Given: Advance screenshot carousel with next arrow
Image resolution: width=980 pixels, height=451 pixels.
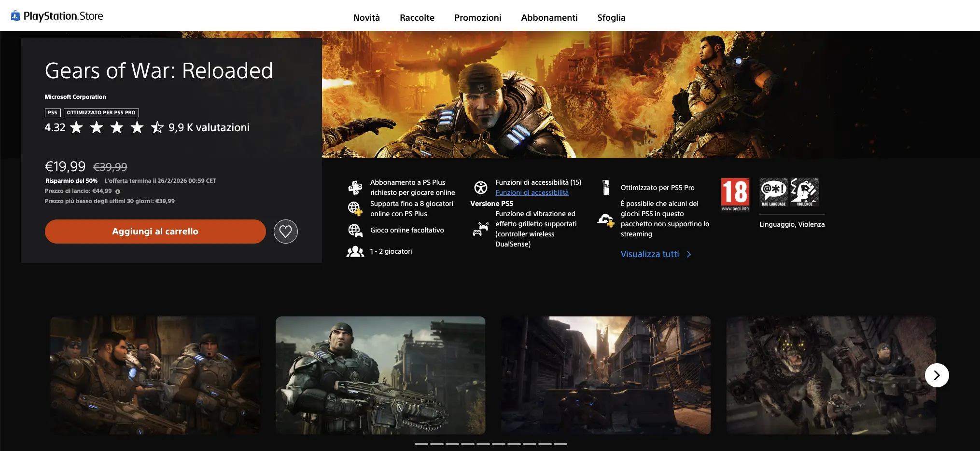Looking at the screenshot, I should (x=937, y=375).
